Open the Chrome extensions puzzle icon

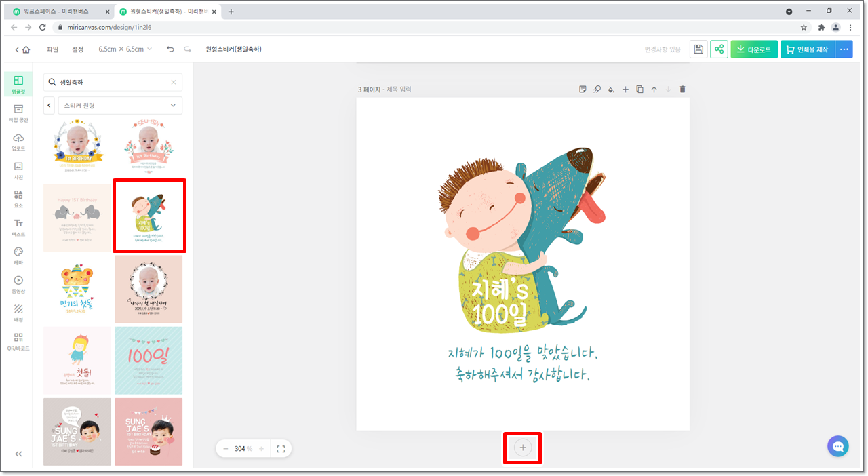pos(821,28)
